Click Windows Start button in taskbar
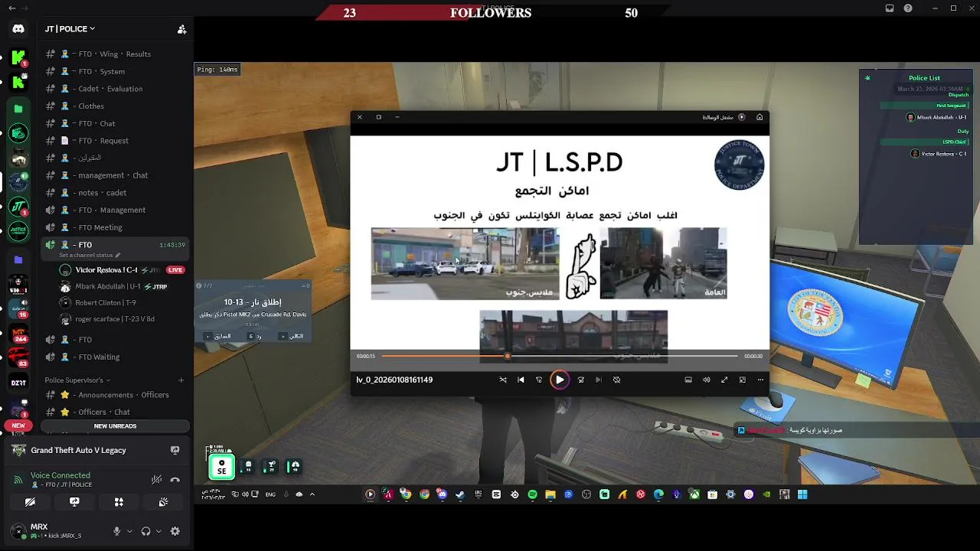Screen dimensions: 980x551 (x=802, y=494)
